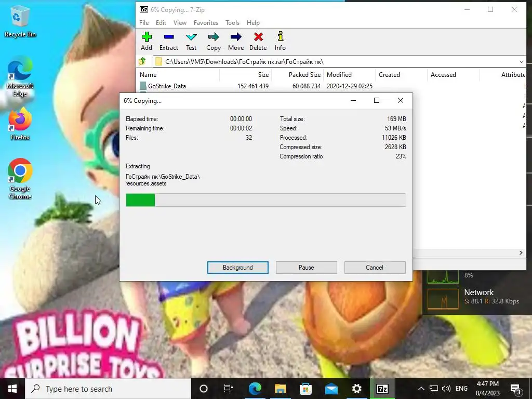Click the Move toolbar icon
The height and width of the screenshot is (399, 532).
pyautogui.click(x=236, y=42)
